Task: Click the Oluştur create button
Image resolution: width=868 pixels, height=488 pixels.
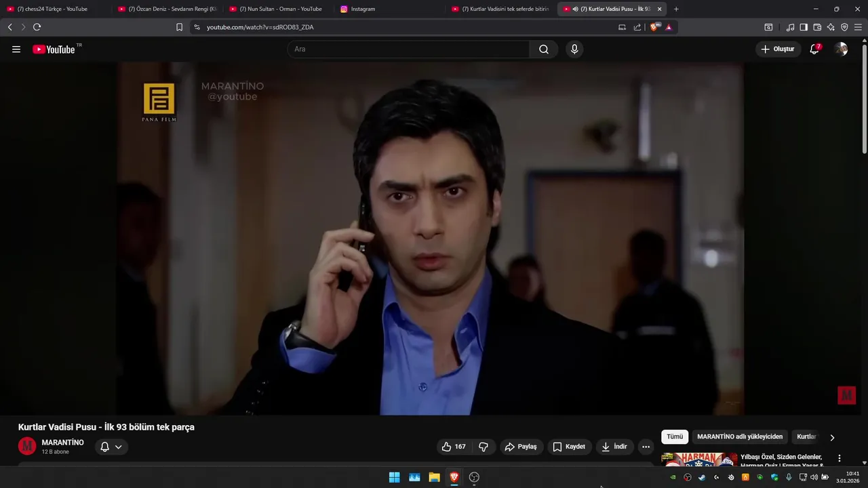Action: point(777,49)
